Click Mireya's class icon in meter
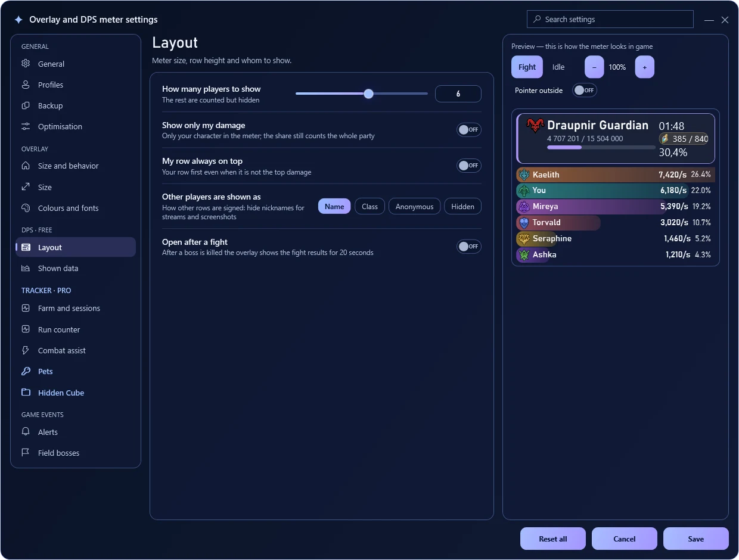 [524, 207]
